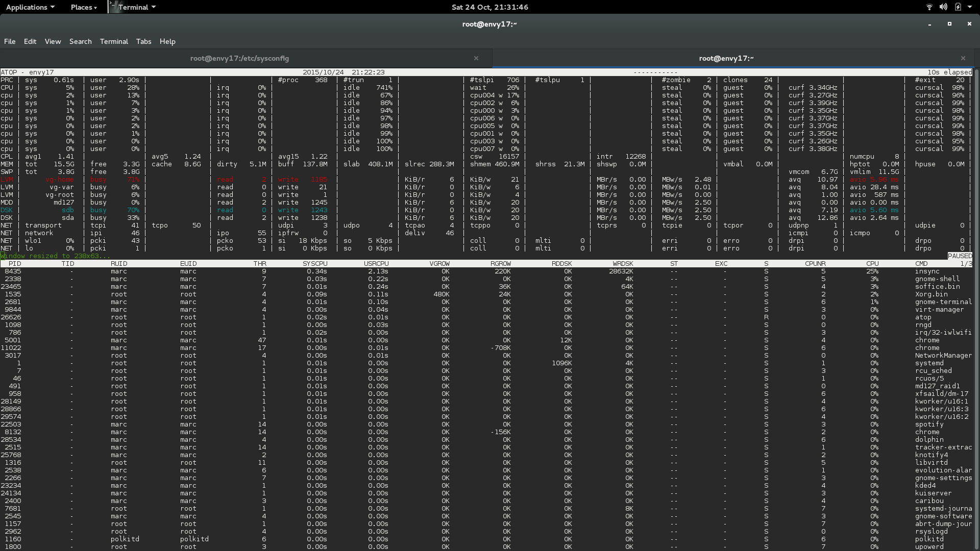Viewport: 980px width, 551px height.
Task: Open the Places menu
Action: point(84,7)
